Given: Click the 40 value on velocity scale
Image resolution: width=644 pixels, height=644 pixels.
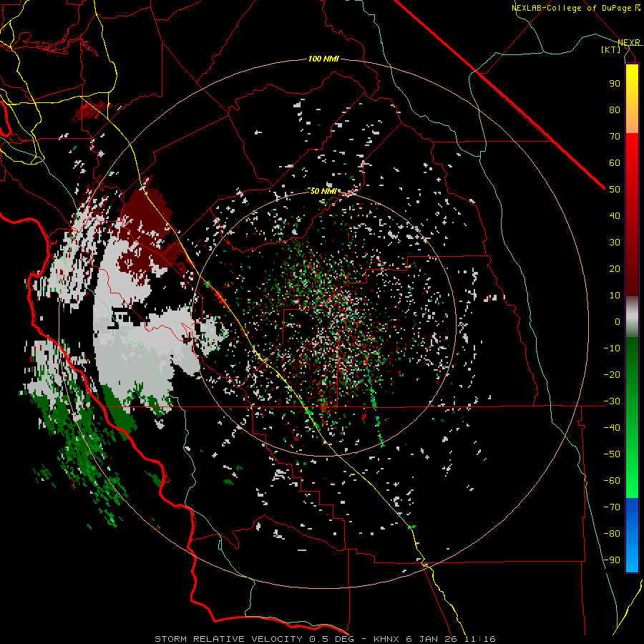Looking at the screenshot, I should (x=615, y=215).
